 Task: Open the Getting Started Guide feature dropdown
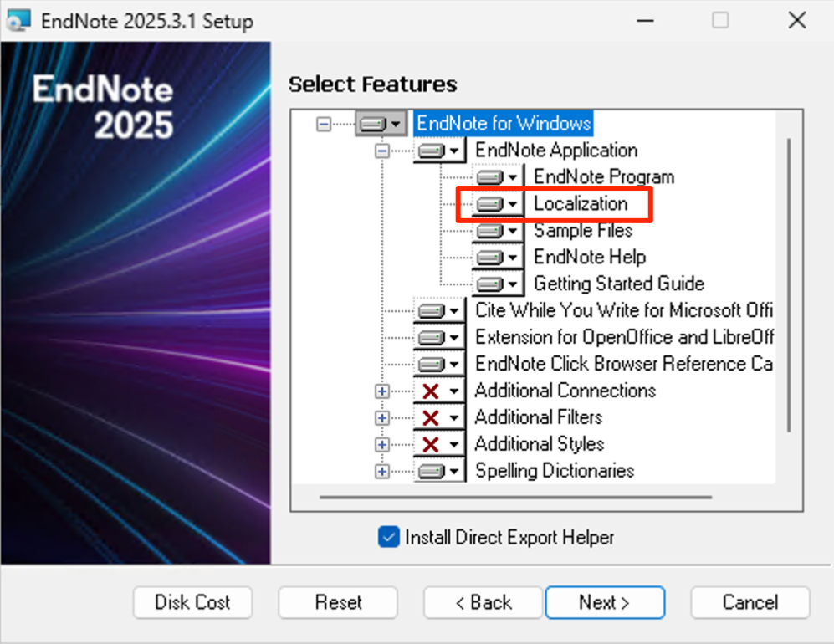click(498, 284)
